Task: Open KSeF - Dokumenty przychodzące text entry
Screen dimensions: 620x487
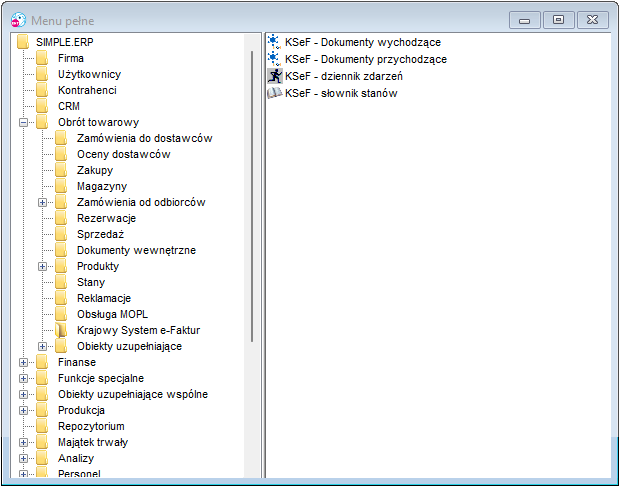Action: click(x=366, y=59)
